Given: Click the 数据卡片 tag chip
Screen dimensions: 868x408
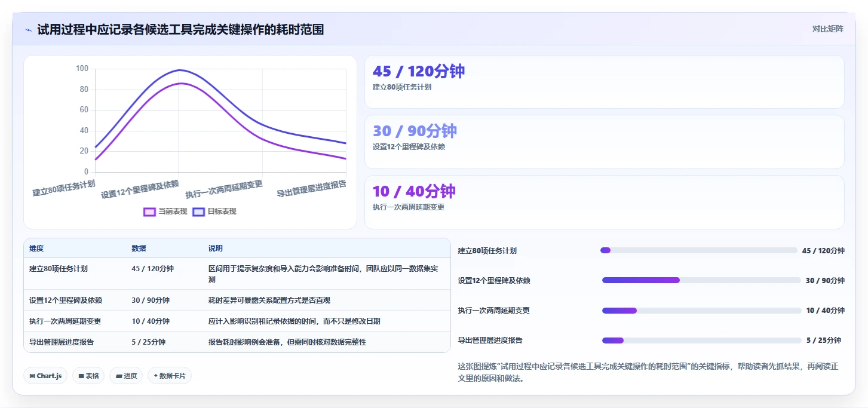Looking at the screenshot, I should click(x=170, y=376).
